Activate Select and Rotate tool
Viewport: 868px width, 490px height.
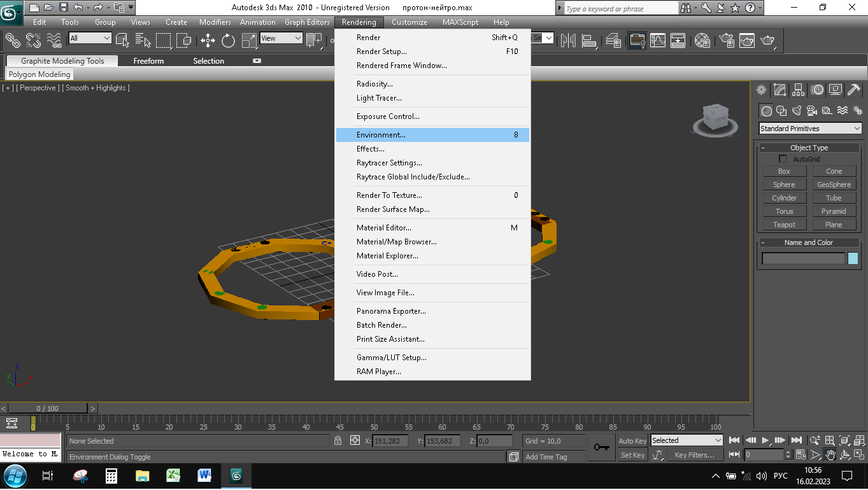228,40
